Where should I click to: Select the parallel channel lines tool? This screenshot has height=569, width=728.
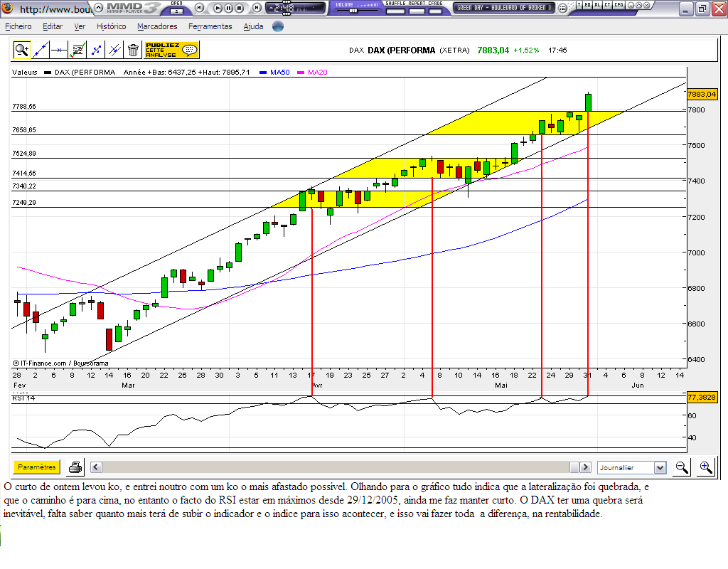(114, 50)
